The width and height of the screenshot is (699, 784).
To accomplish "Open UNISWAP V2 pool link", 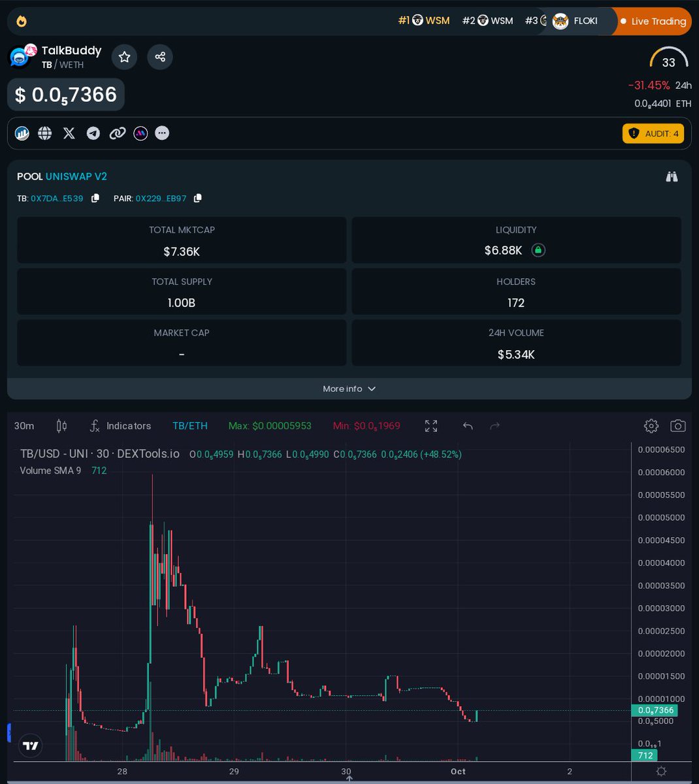I will 76,176.
